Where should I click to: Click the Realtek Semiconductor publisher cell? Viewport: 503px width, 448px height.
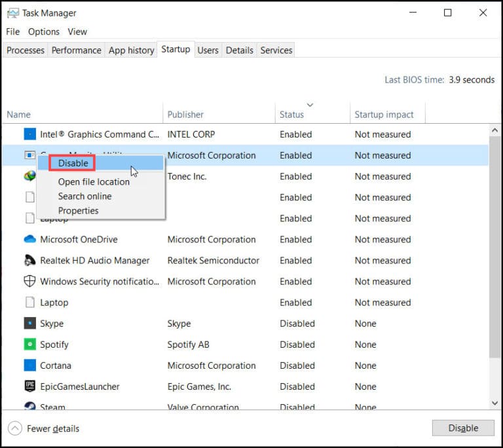[x=214, y=260]
